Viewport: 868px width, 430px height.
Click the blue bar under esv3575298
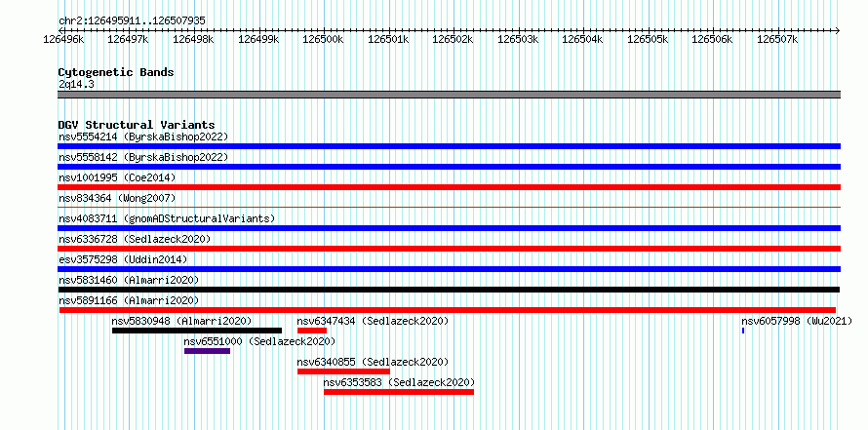click(x=449, y=269)
